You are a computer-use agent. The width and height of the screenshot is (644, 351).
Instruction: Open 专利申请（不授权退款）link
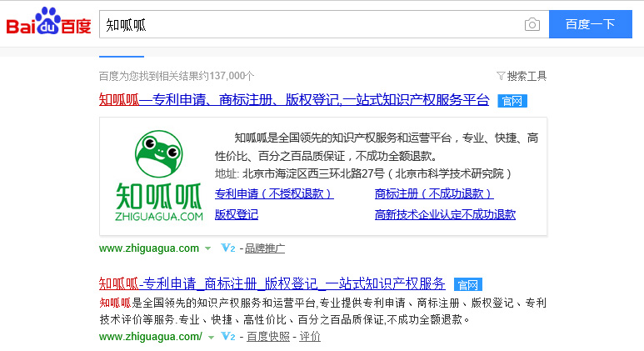click(274, 193)
